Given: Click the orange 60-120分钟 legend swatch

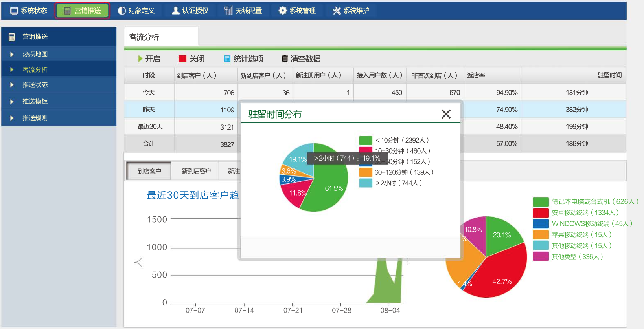Looking at the screenshot, I should tap(366, 172).
